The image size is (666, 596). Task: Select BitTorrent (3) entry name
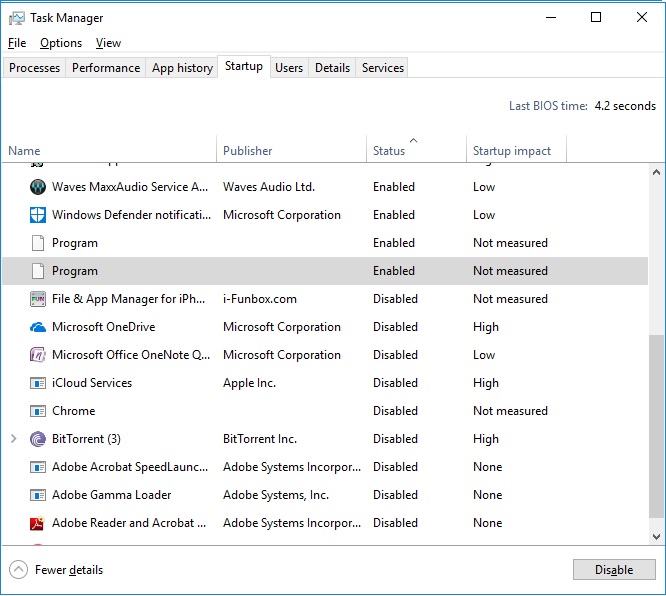click(86, 439)
